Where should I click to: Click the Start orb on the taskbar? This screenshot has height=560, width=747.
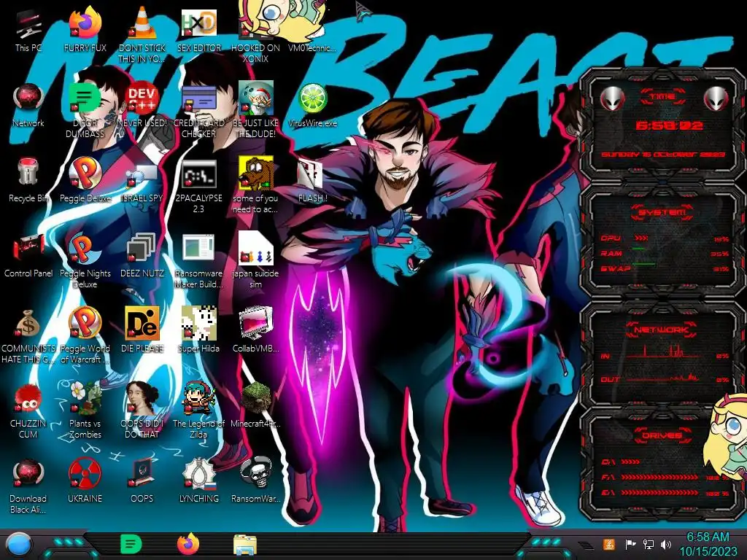click(x=19, y=545)
